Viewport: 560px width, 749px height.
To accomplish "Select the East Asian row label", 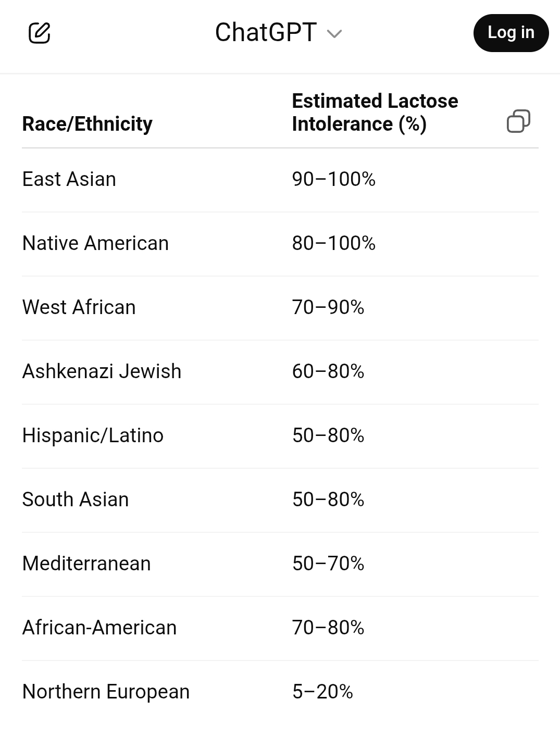I will coord(69,179).
